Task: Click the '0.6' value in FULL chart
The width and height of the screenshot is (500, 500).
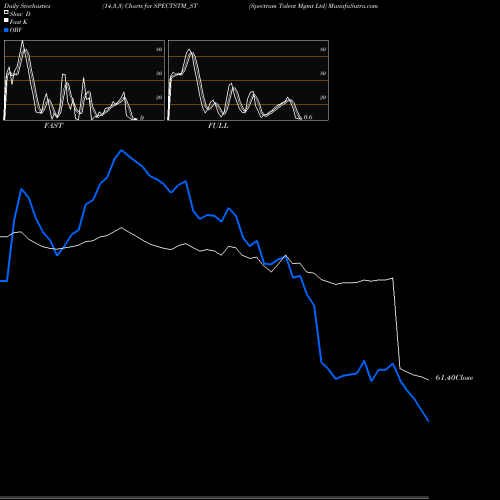Action: [x=308, y=117]
